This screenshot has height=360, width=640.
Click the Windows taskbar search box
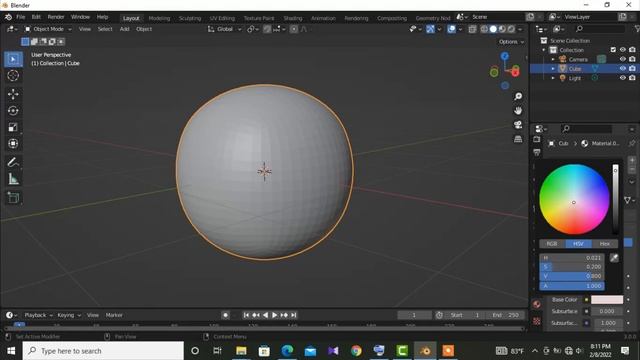click(103, 351)
